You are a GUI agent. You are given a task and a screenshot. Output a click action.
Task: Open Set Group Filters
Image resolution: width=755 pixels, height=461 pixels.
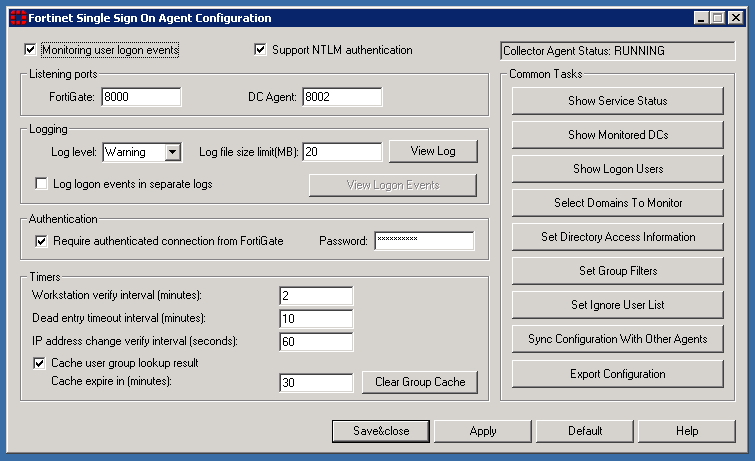[618, 271]
